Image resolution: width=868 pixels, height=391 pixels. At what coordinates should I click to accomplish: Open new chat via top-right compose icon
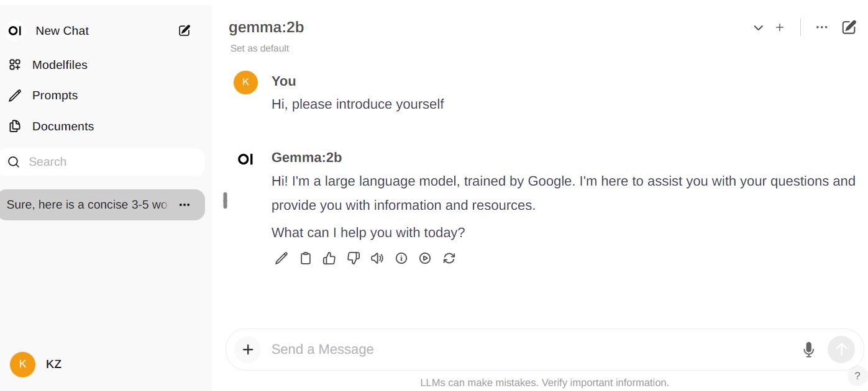tap(849, 27)
